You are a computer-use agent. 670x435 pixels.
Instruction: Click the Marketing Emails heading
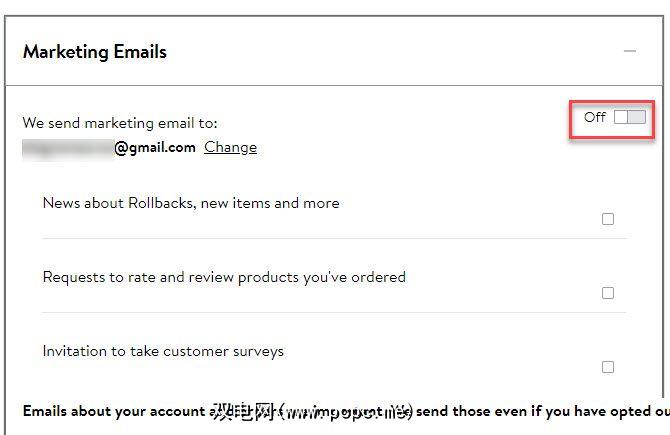[95, 52]
